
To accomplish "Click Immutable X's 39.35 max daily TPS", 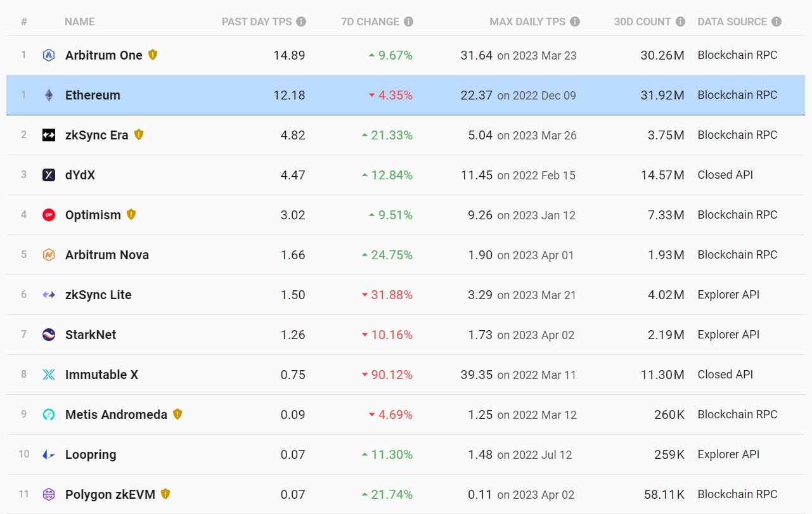I will (477, 375).
